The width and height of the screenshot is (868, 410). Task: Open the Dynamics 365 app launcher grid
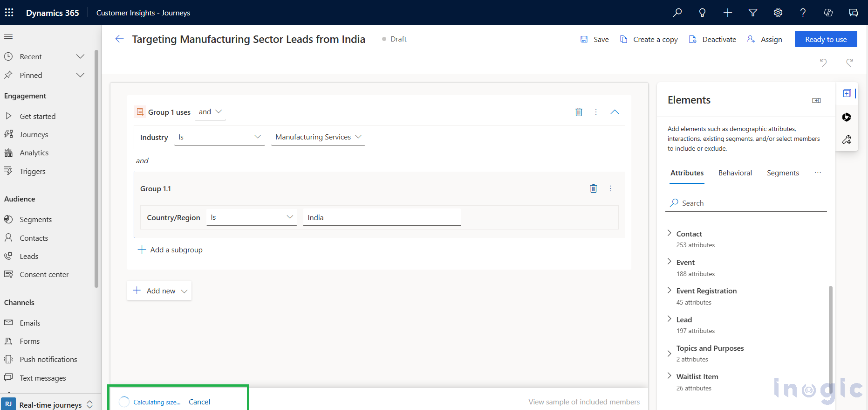[9, 13]
